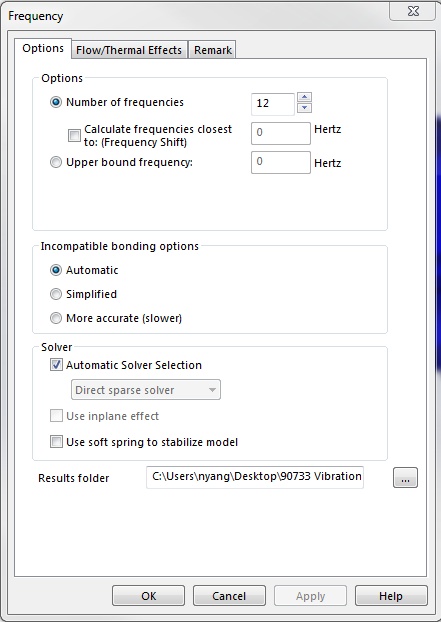
Task: Uncheck Automatic Solver Selection
Action: click(x=56, y=365)
